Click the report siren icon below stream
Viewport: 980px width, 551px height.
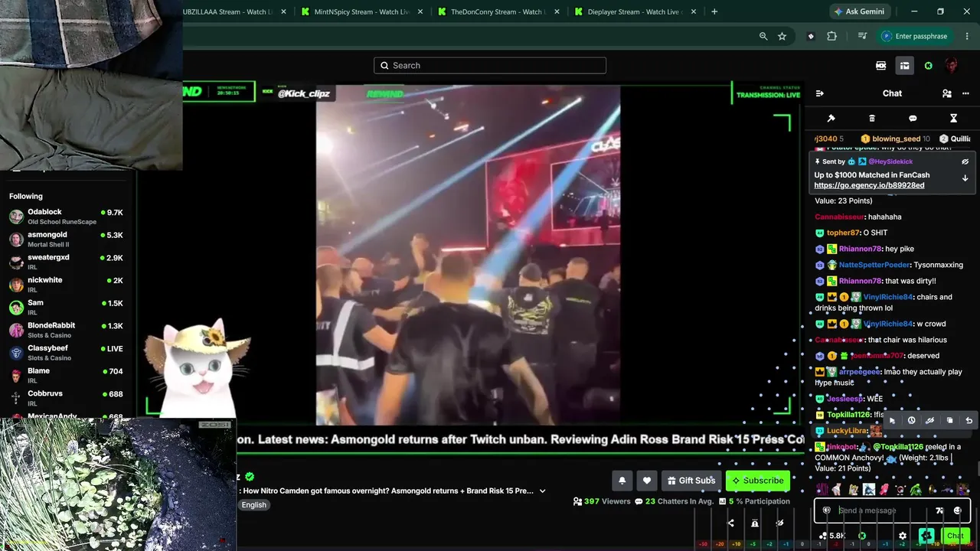point(755,523)
